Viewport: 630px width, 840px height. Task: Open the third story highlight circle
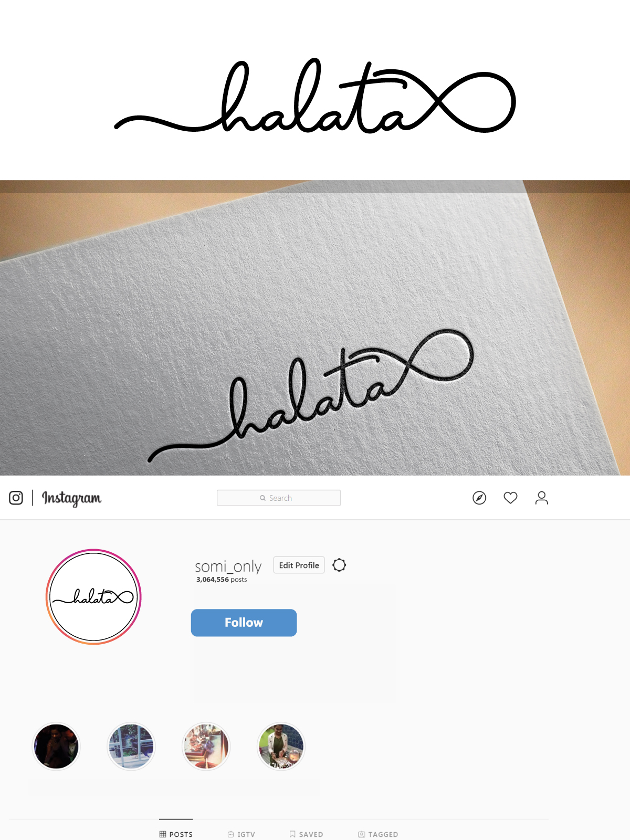coord(206,746)
